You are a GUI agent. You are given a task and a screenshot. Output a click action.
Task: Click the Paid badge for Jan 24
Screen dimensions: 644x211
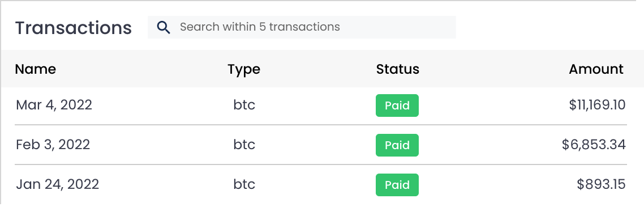[x=397, y=185]
